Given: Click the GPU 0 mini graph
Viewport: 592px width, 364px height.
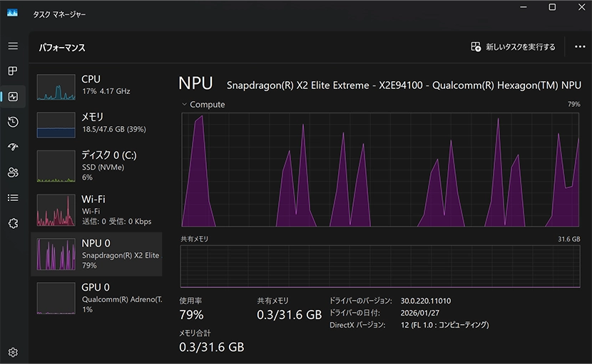Looking at the screenshot, I should coord(56,298).
